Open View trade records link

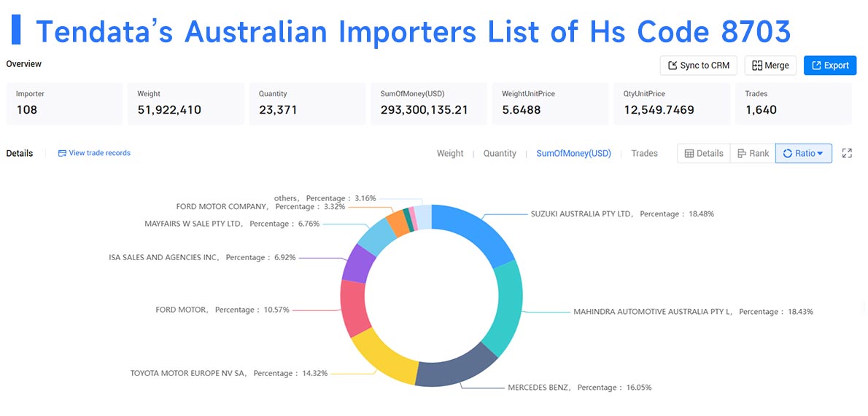[x=95, y=153]
